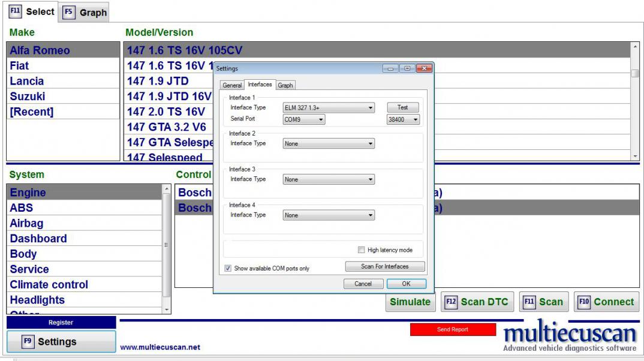Image resolution: width=644 pixels, height=361 pixels.
Task: Select Fiat in the Make list
Action: [19, 66]
